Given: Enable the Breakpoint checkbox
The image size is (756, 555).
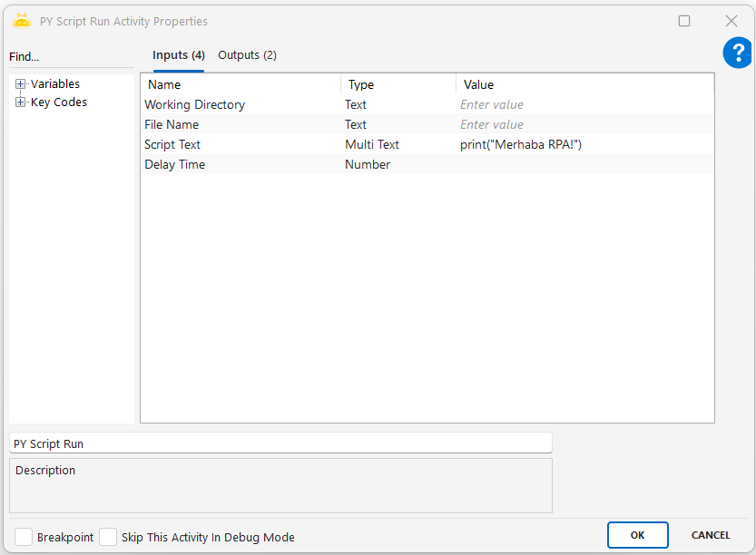Looking at the screenshot, I should tap(24, 537).
